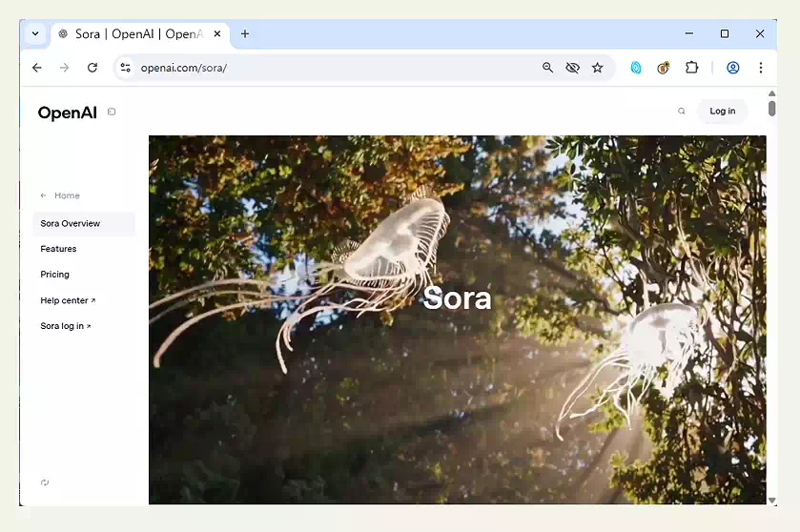The height and width of the screenshot is (532, 800).
Task: Click the browser back arrow
Action: (x=37, y=68)
